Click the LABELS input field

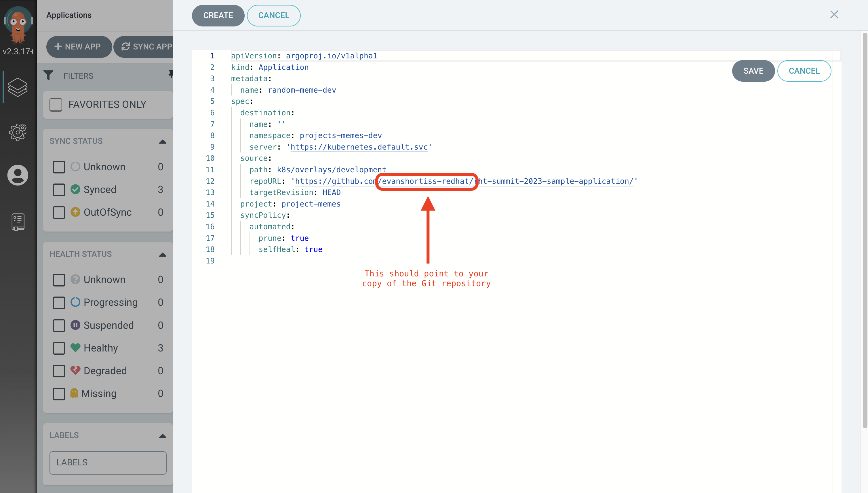pyautogui.click(x=108, y=462)
